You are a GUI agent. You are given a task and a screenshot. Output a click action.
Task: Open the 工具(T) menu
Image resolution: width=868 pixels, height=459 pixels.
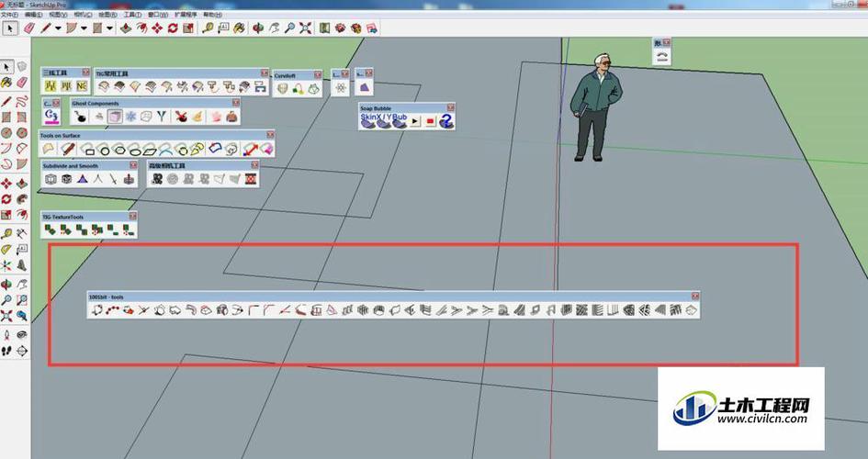(132, 15)
